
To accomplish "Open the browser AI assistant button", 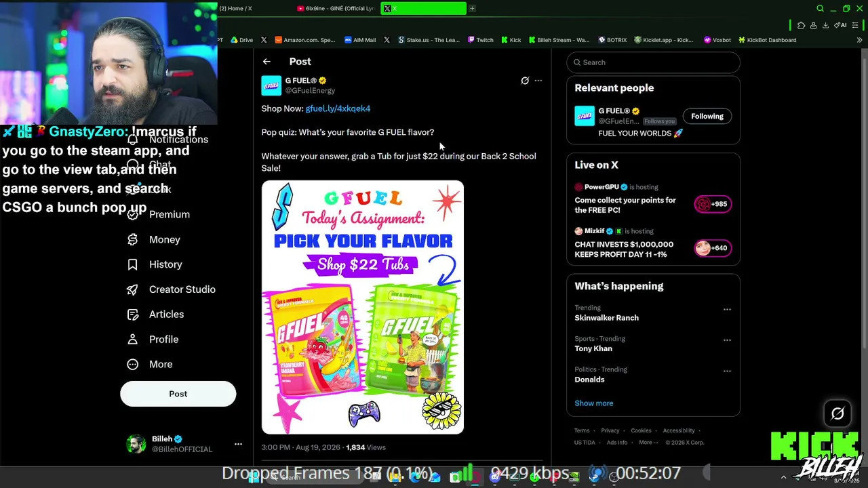I will point(840,26).
